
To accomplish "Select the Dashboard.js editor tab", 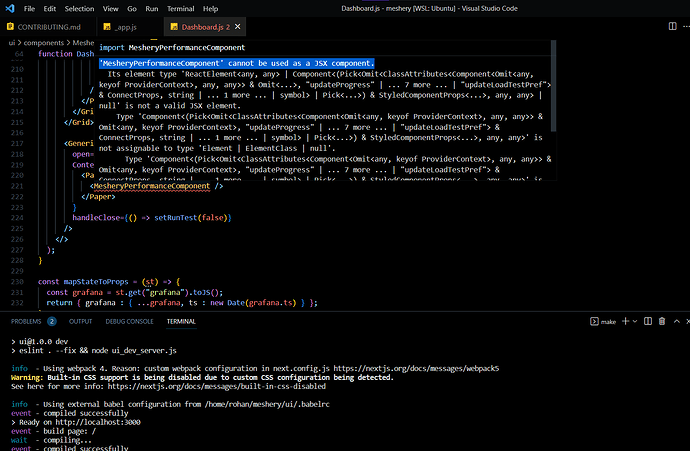I will 206,27.
